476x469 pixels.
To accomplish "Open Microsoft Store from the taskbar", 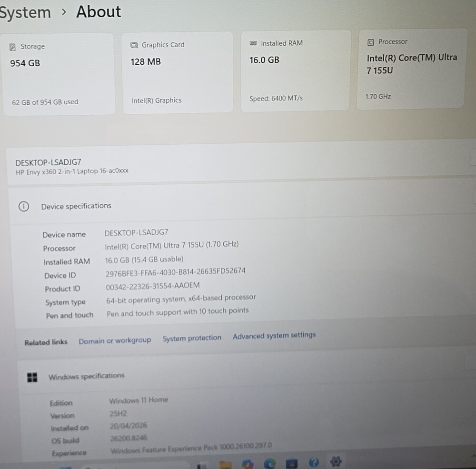I will pyautogui.click(x=291, y=463).
